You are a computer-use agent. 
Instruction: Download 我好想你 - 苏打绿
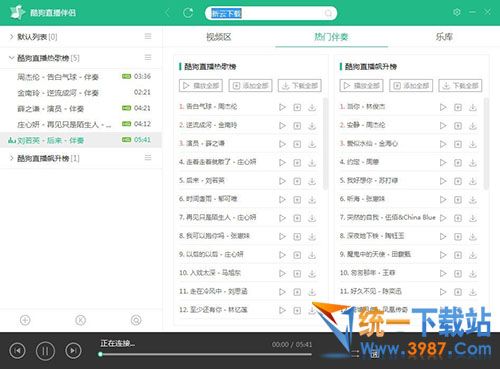473,181
